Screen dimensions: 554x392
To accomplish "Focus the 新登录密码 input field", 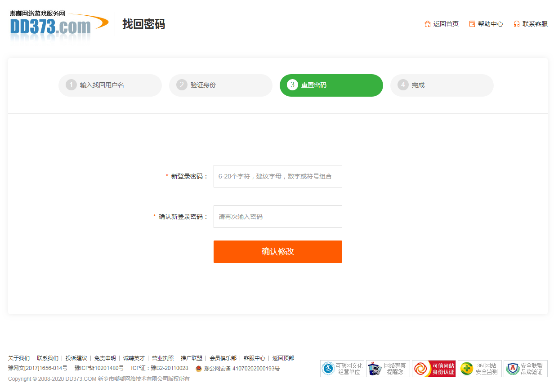I will point(278,176).
